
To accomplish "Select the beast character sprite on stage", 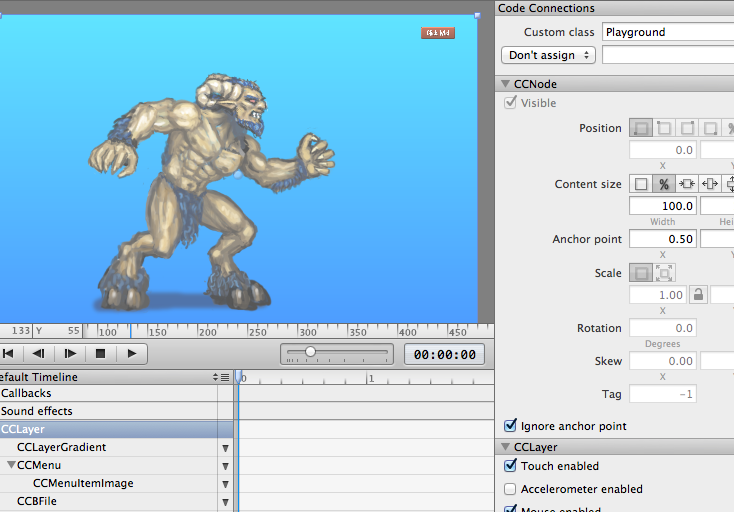I will click(x=211, y=192).
